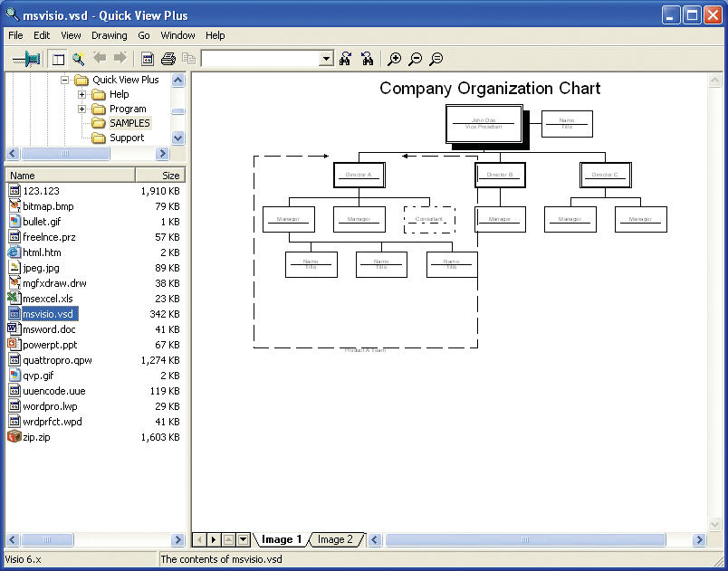Click the magnifier file search icon
728x571 pixels.
click(79, 59)
